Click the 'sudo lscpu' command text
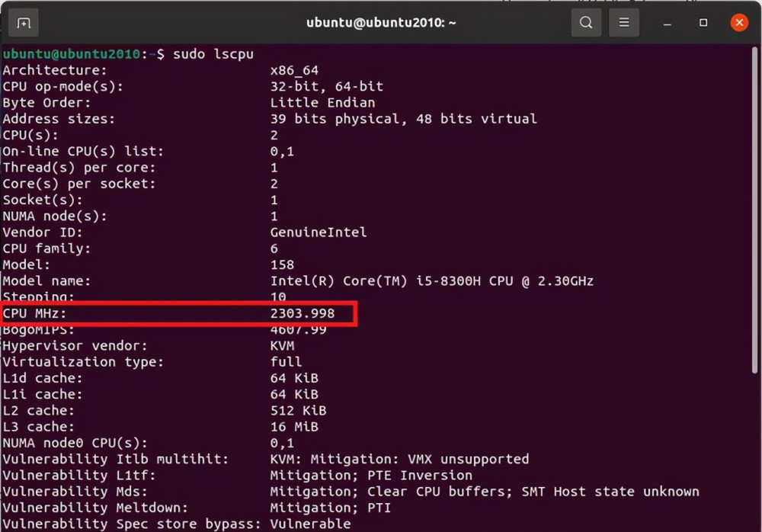 coord(213,54)
